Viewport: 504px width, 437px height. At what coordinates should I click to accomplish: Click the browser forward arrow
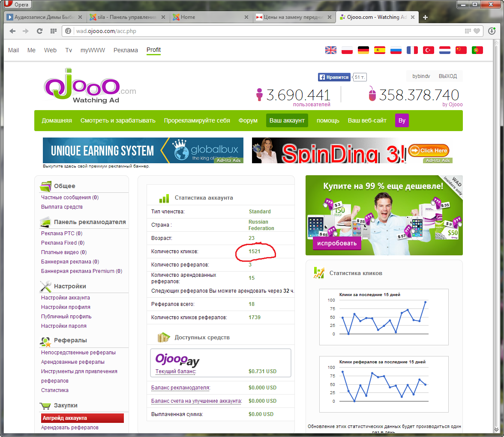pos(25,31)
